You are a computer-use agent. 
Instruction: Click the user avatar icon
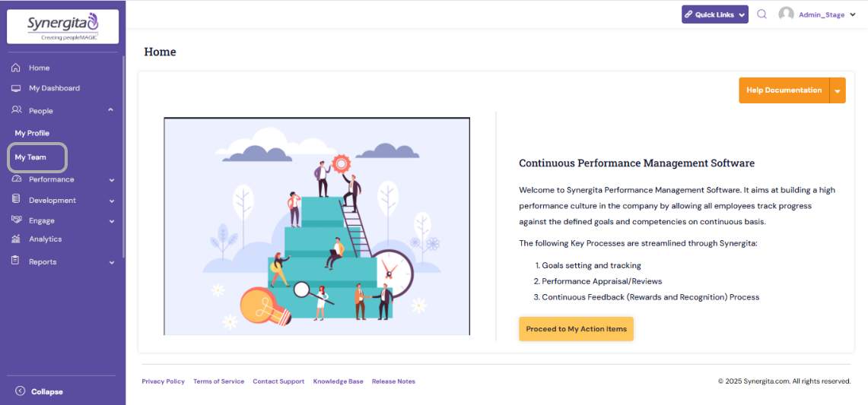click(786, 14)
